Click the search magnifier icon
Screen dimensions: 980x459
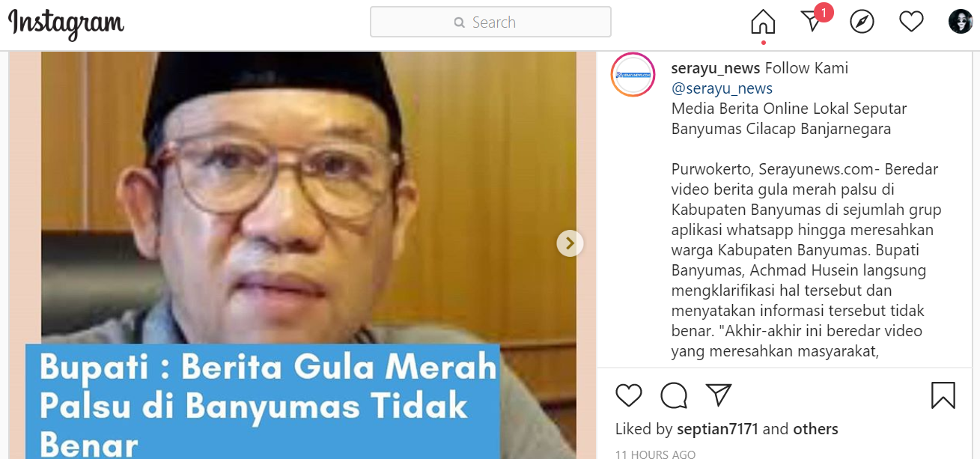(460, 23)
